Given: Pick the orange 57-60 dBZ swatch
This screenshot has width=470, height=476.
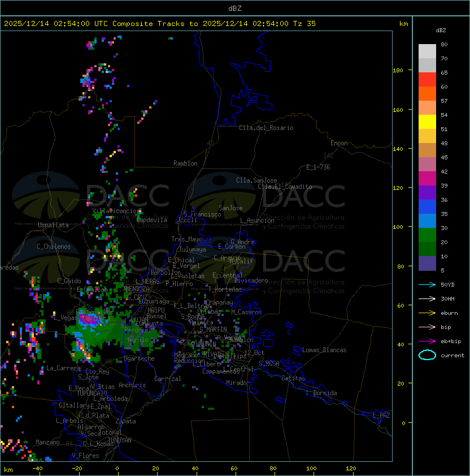Looking at the screenshot, I should pos(427,94).
